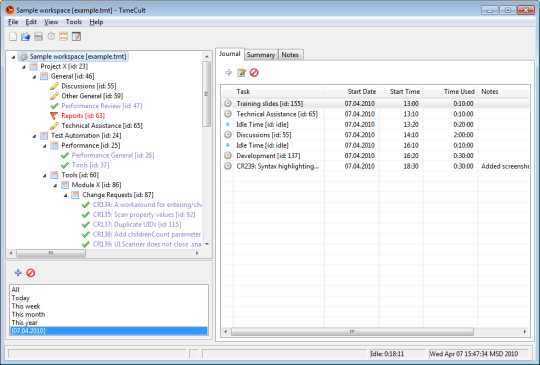Click the New file toolbar icon
Image resolution: width=540 pixels, height=365 pixels.
13,36
